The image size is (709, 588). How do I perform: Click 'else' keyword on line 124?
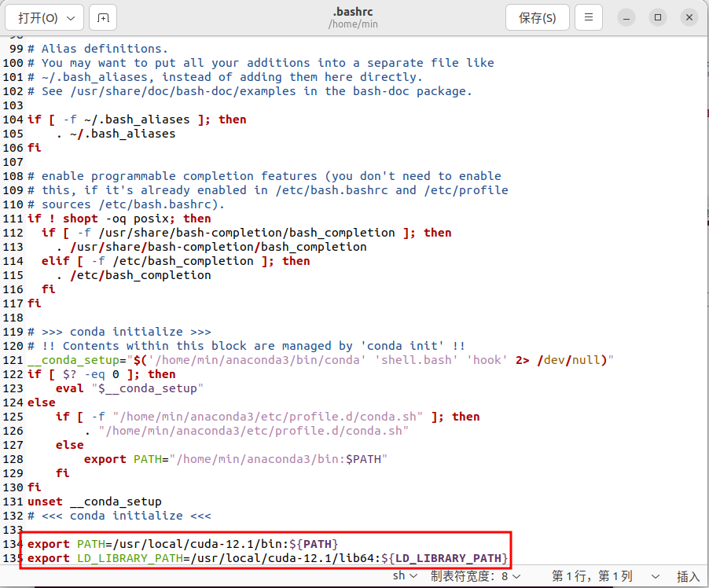[42, 402]
